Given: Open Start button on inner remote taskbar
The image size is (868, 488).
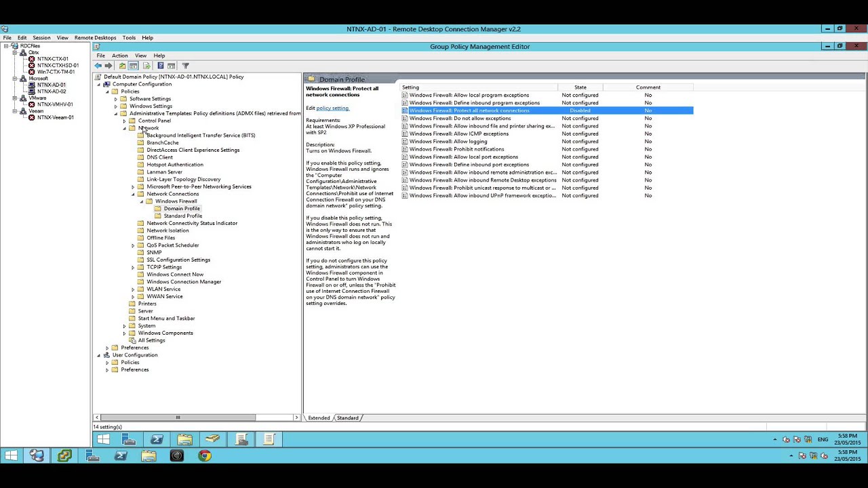Looking at the screenshot, I should [x=103, y=439].
